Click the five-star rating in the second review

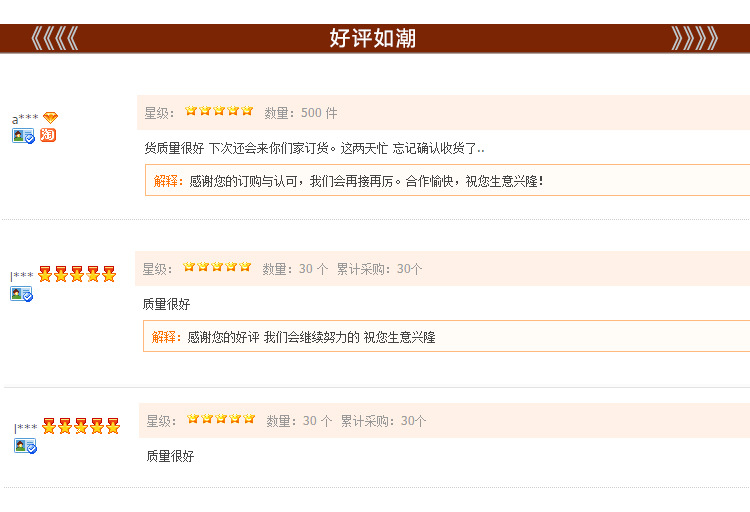217,267
